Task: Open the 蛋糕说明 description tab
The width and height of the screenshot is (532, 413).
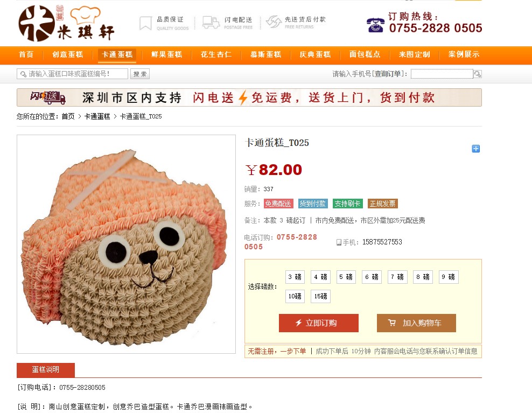Action: [46, 370]
